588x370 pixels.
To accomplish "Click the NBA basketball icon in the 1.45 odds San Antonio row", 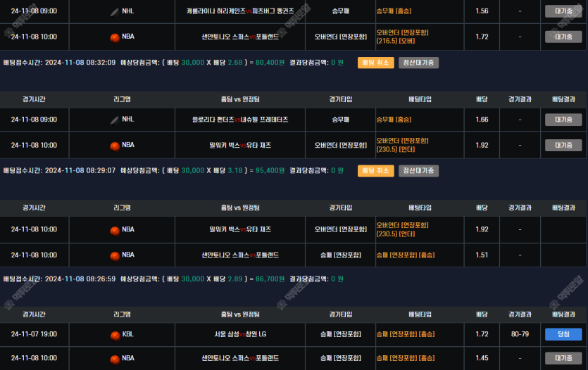I will 115,359.
